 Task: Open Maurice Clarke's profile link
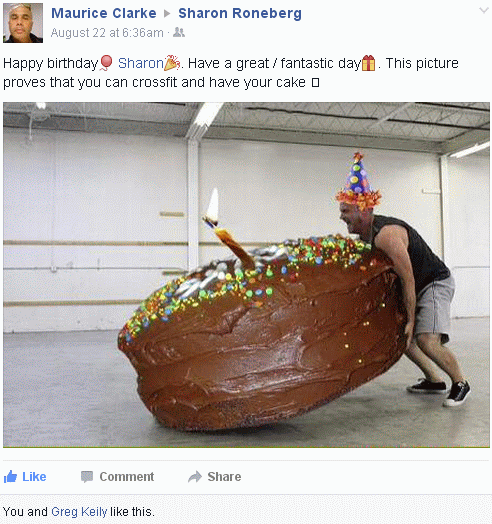point(104,13)
